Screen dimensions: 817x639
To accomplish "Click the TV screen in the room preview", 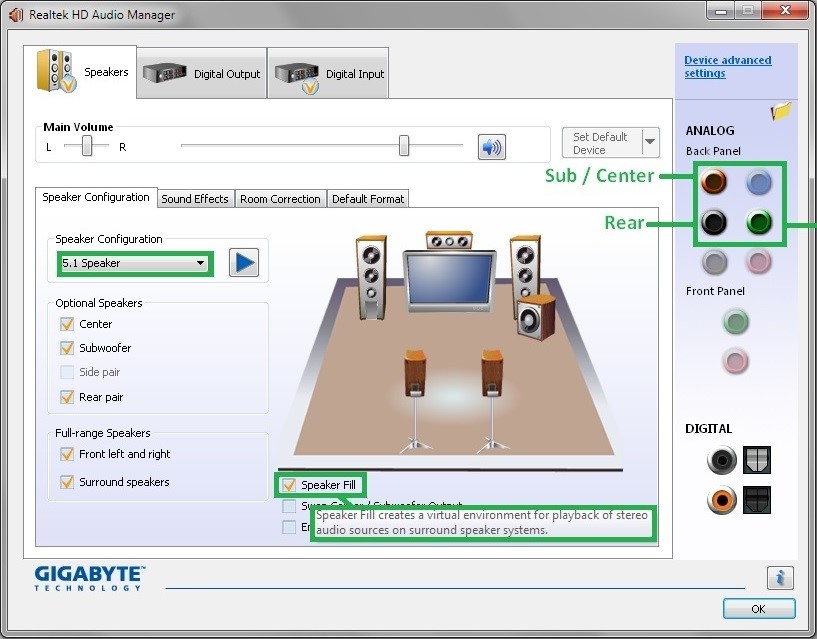I will (x=450, y=280).
